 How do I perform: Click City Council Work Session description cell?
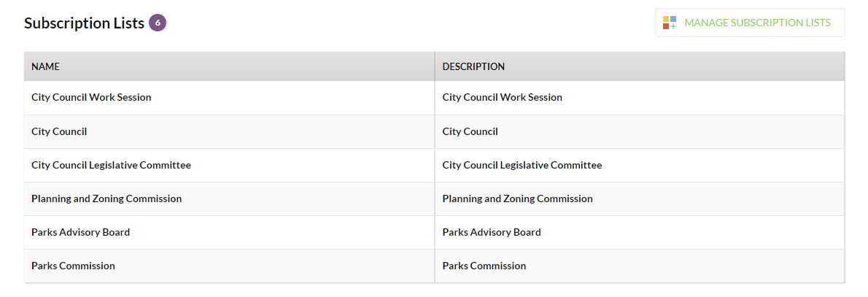click(x=640, y=98)
